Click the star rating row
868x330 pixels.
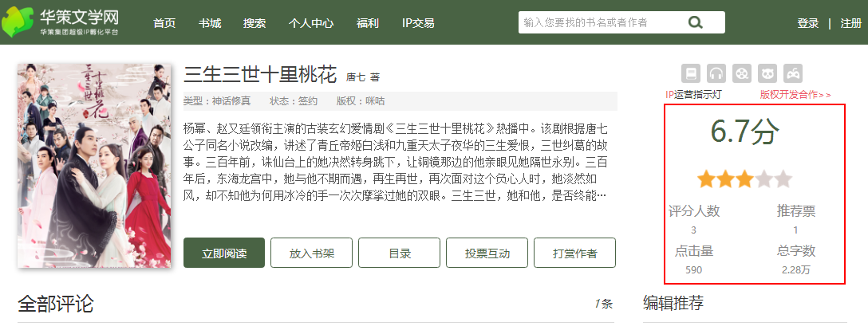coord(744,179)
